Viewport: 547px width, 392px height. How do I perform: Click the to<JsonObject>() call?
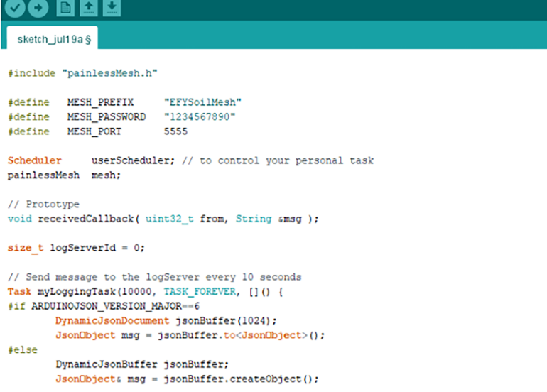click(273, 335)
